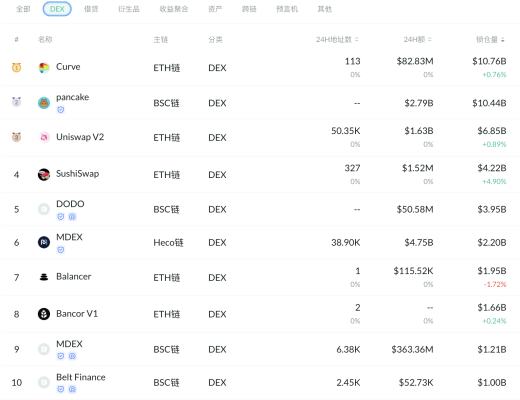Click the Belt Finance logo icon
The width and height of the screenshot is (520, 400).
click(44, 382)
